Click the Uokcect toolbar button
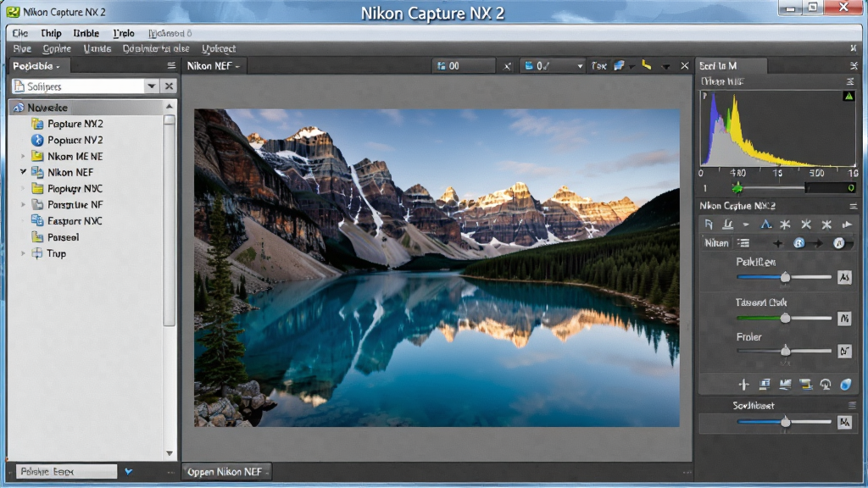Image resolution: width=868 pixels, height=488 pixels. [219, 48]
